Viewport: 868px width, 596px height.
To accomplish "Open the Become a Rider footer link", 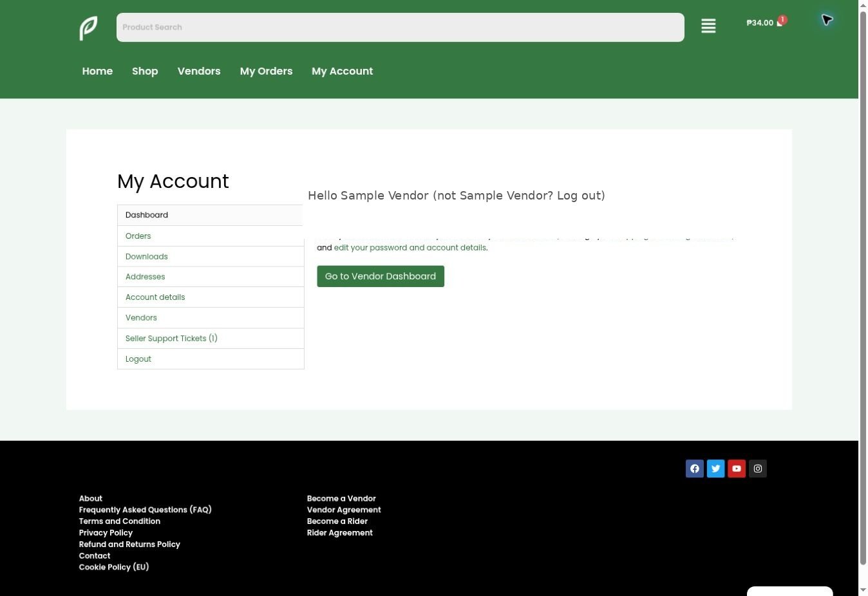I will tap(337, 521).
